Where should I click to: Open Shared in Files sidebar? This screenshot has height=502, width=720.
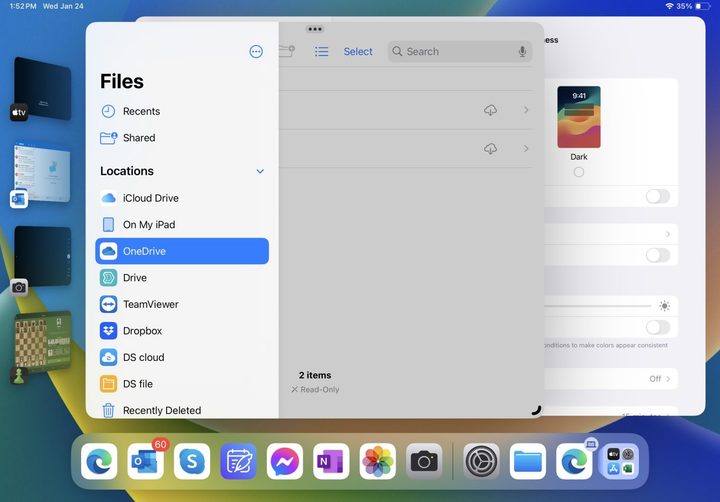click(182, 138)
